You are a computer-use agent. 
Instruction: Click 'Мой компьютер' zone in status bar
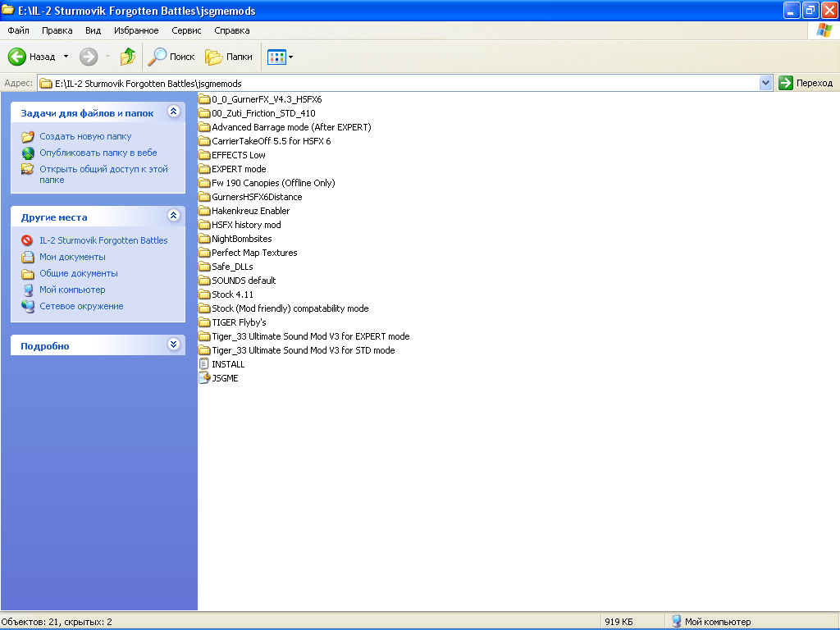pyautogui.click(x=711, y=622)
